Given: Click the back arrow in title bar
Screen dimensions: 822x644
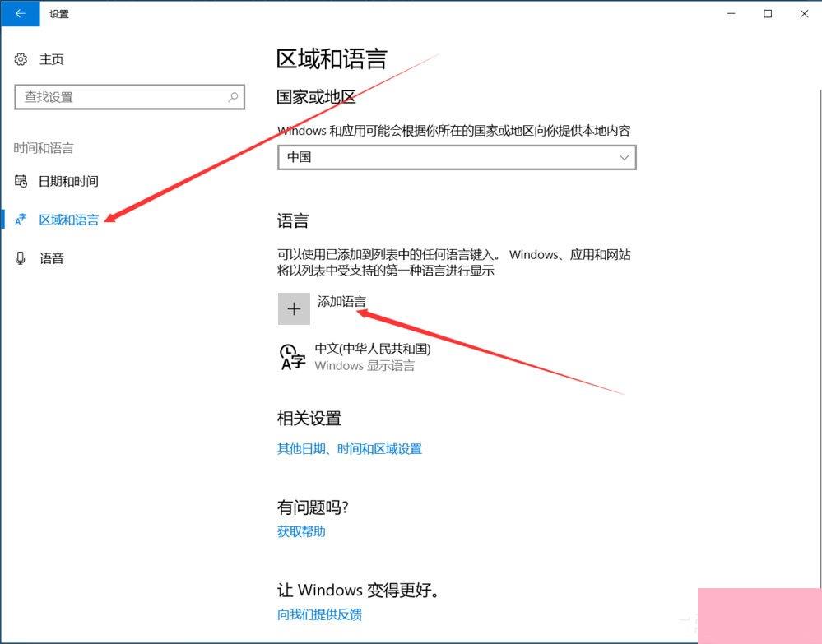Looking at the screenshot, I should (20, 14).
